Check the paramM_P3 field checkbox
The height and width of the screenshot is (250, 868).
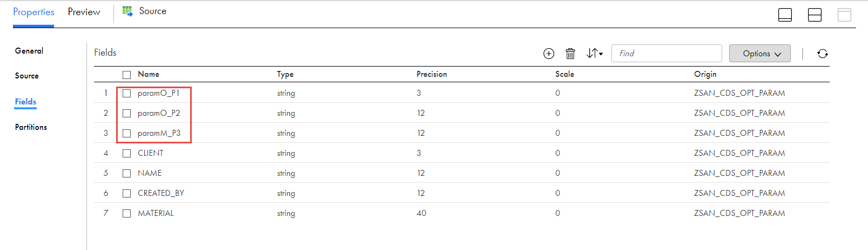(126, 133)
